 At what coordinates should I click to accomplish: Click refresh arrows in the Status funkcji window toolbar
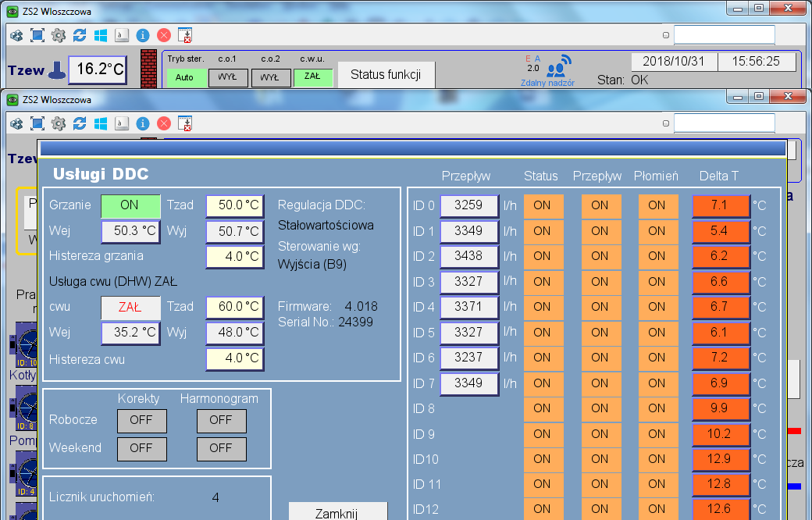click(x=79, y=35)
